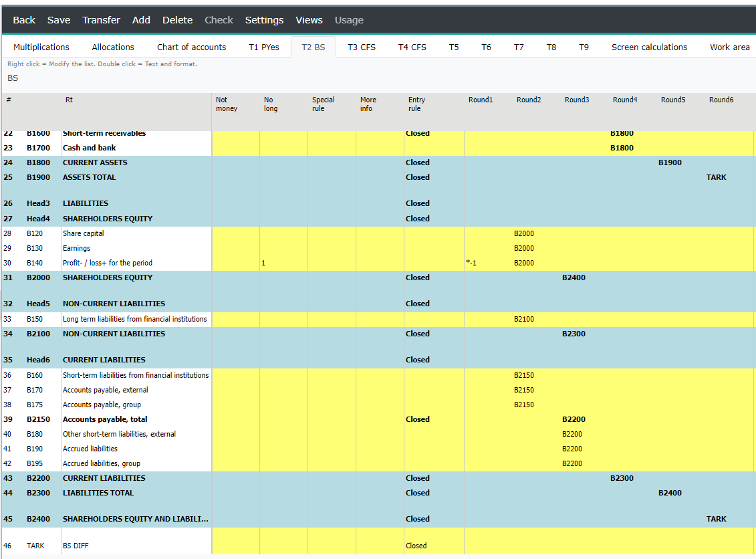
Task: Save changes via Save menu
Action: click(59, 20)
